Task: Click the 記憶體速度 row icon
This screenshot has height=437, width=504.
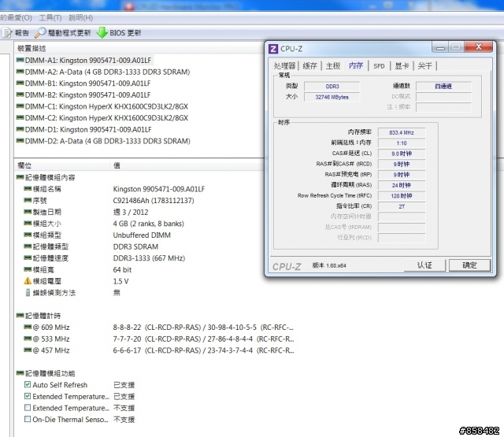Action: 28,258
